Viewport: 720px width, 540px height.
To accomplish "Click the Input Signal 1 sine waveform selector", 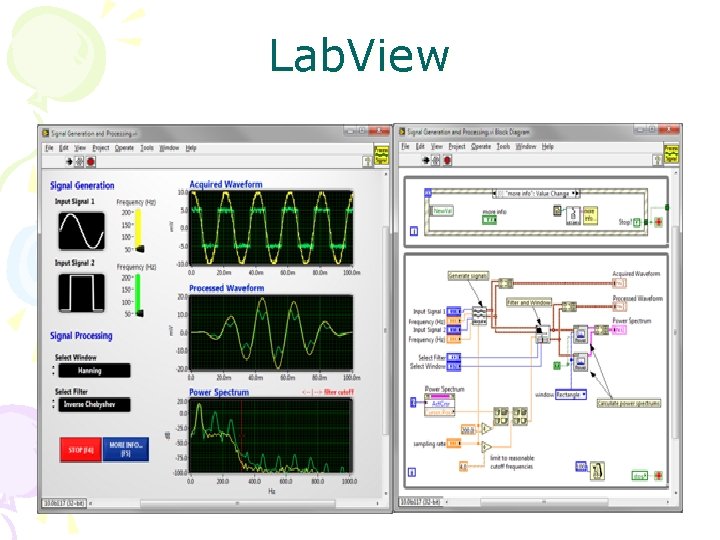I will tap(81, 231).
